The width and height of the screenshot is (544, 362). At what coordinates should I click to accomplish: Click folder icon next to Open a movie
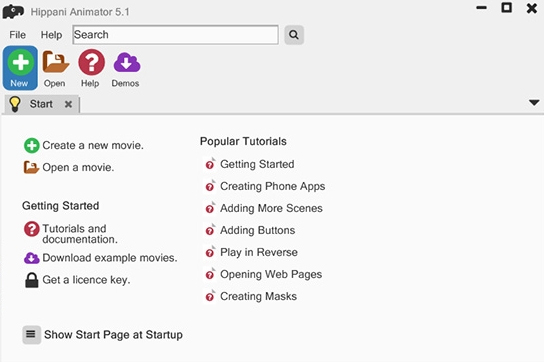[31, 167]
